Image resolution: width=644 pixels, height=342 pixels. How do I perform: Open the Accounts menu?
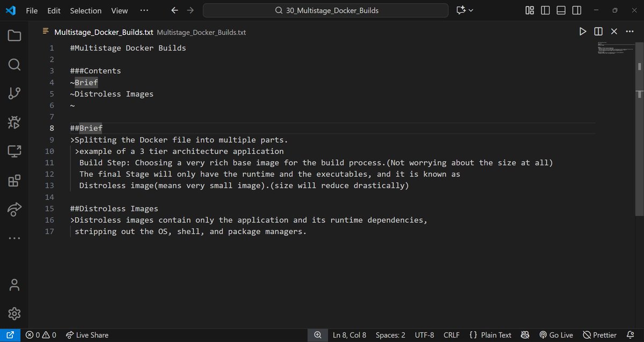point(14,285)
